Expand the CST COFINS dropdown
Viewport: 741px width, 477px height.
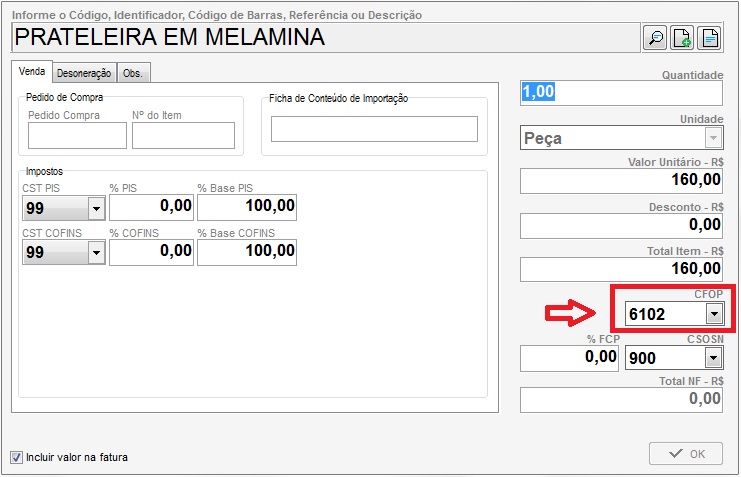[96, 253]
